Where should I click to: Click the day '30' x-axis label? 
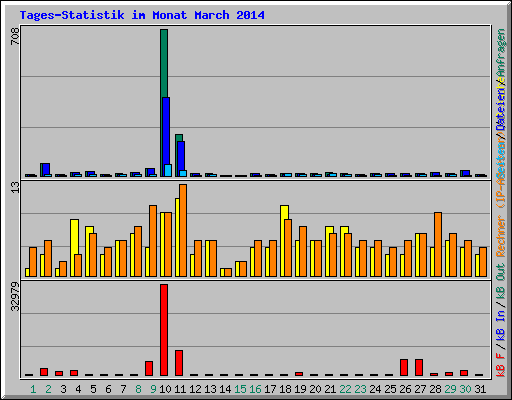coord(465,389)
